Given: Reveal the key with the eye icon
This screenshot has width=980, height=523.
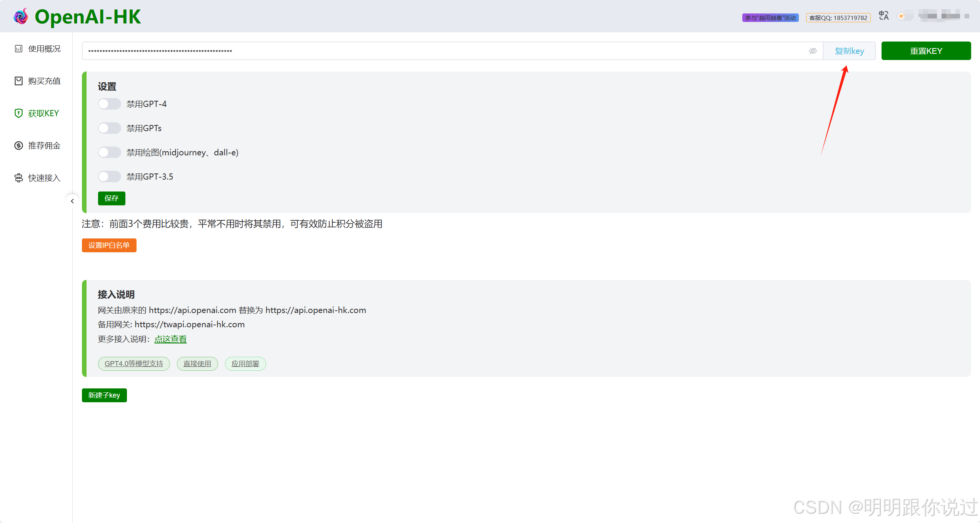Looking at the screenshot, I should coord(812,51).
